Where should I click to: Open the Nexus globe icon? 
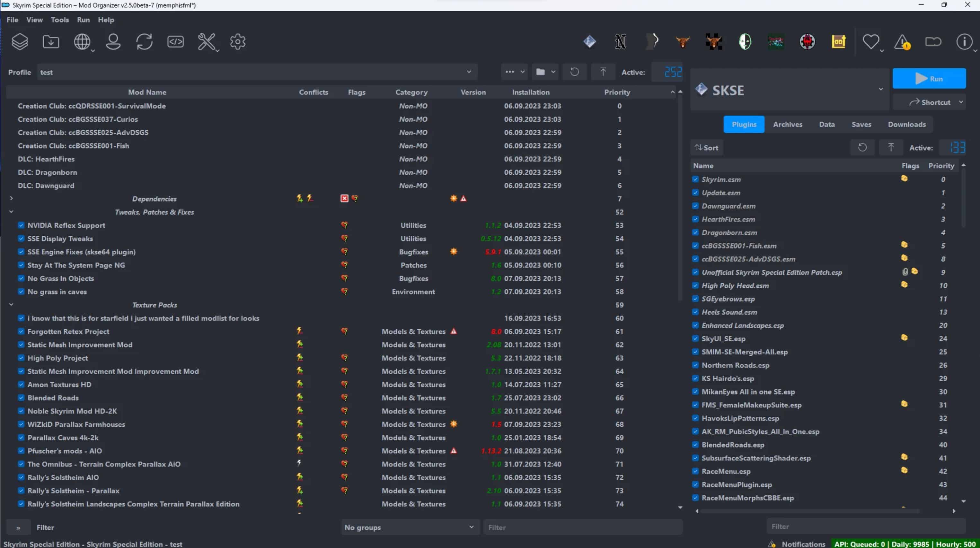[82, 42]
